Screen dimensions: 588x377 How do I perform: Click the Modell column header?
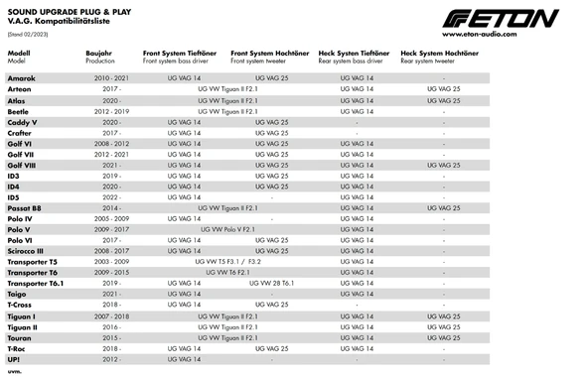(19, 53)
